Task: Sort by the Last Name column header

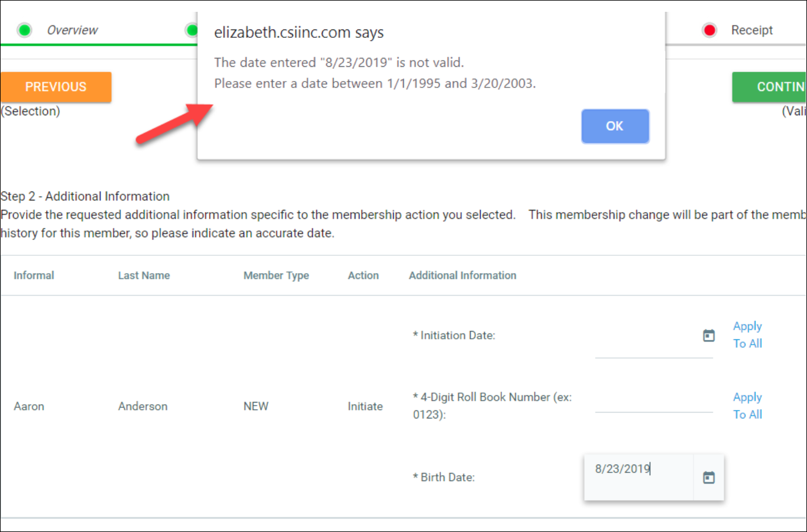Action: coord(144,275)
